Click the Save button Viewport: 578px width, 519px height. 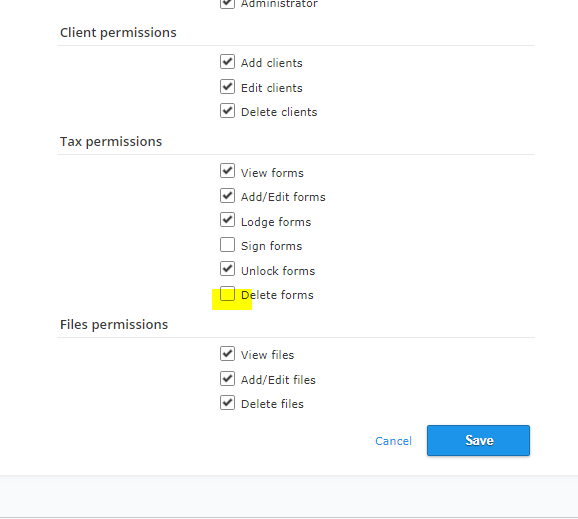coord(478,440)
